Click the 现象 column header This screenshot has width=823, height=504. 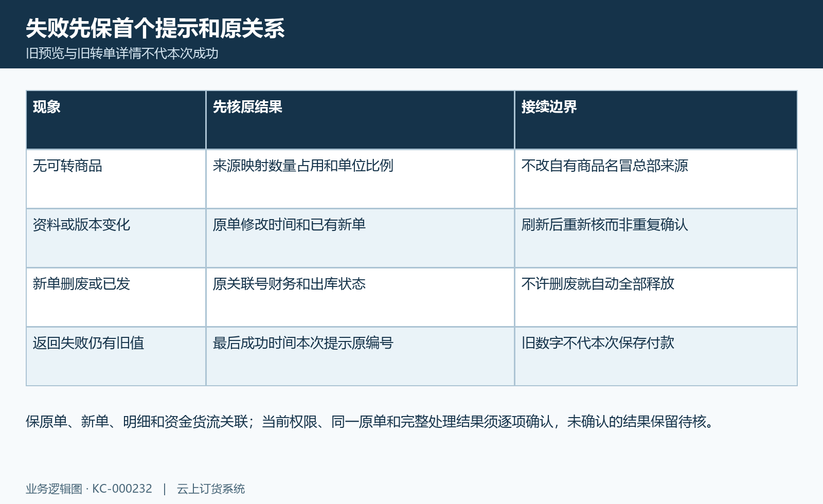pos(116,120)
